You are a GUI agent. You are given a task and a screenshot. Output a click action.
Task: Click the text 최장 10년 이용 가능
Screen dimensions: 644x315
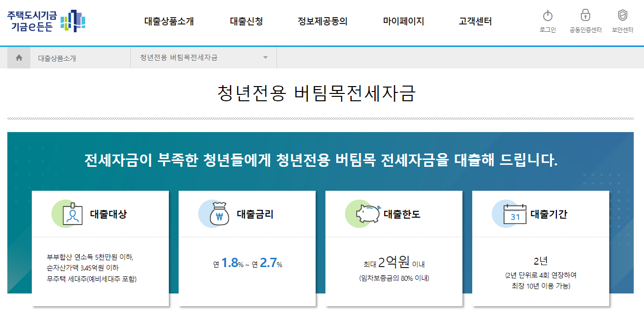541,286
